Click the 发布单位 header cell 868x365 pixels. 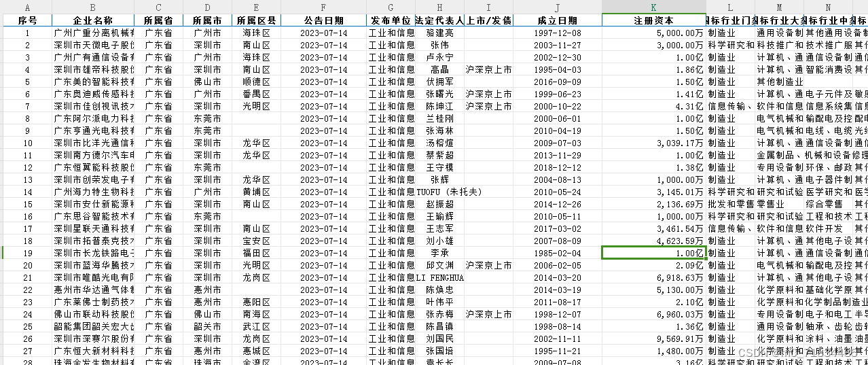pos(391,20)
